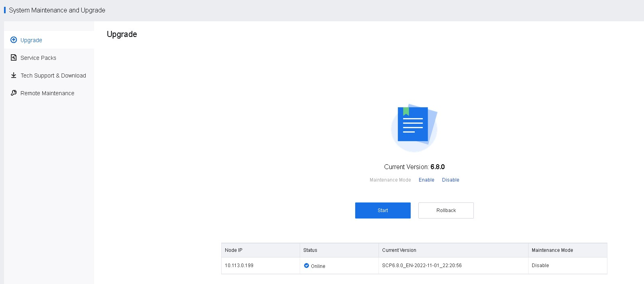
Task: Select the node IP 10.113.0.199 cell
Action: click(x=239, y=266)
